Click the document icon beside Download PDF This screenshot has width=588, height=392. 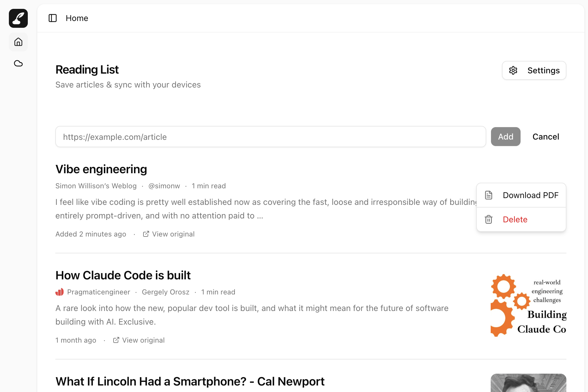pyautogui.click(x=489, y=195)
